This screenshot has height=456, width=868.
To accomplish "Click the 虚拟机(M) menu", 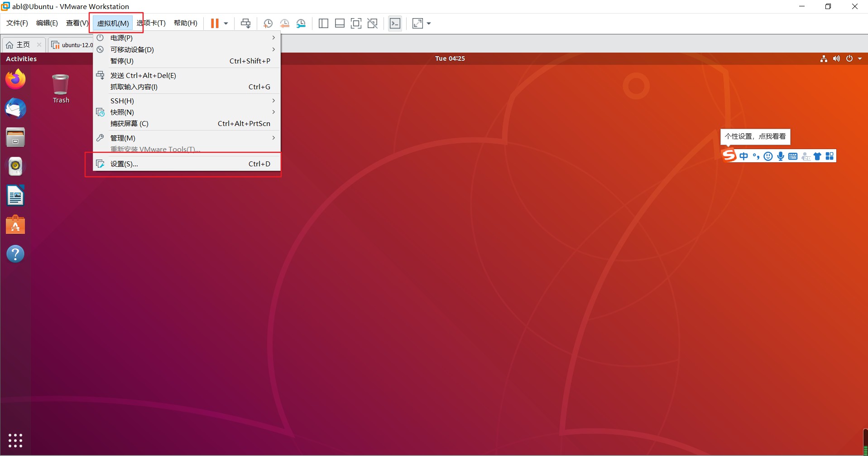I will (113, 23).
